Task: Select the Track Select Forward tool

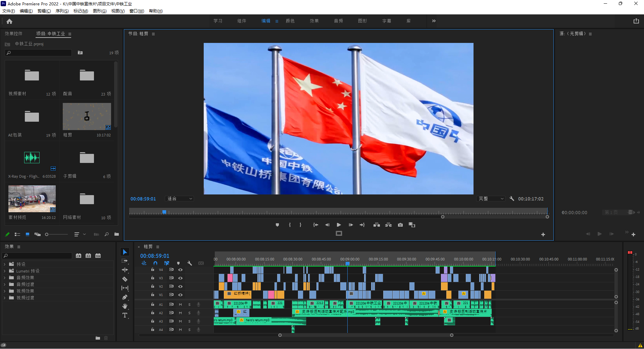Action: 125,261
